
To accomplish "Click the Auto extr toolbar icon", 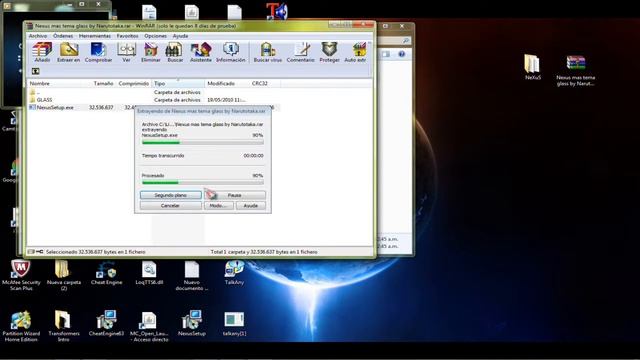I will (x=355, y=52).
